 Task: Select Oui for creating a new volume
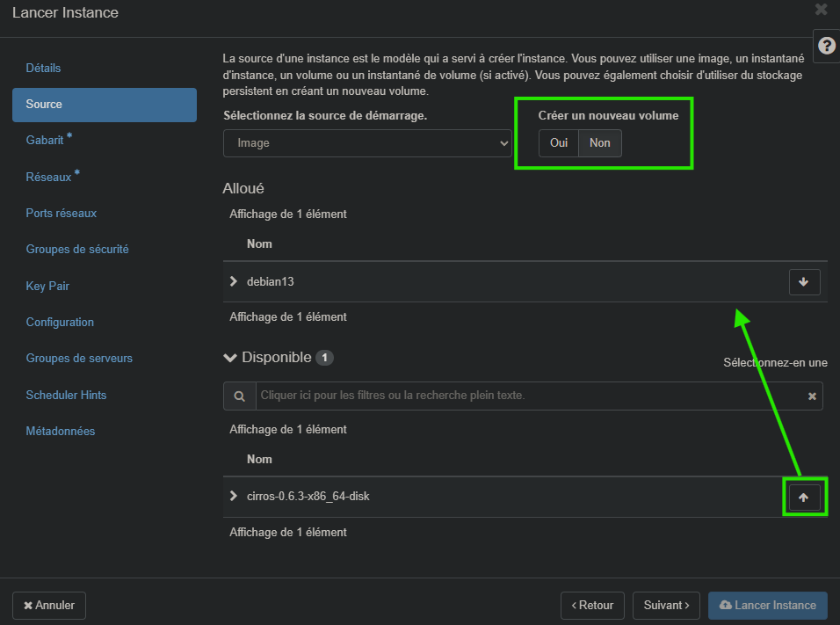tap(559, 143)
